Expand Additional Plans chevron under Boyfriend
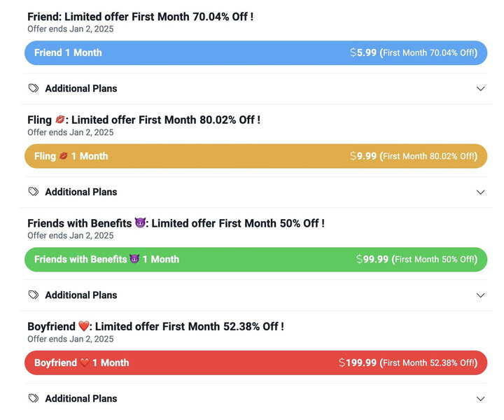The image size is (504, 420). point(480,399)
